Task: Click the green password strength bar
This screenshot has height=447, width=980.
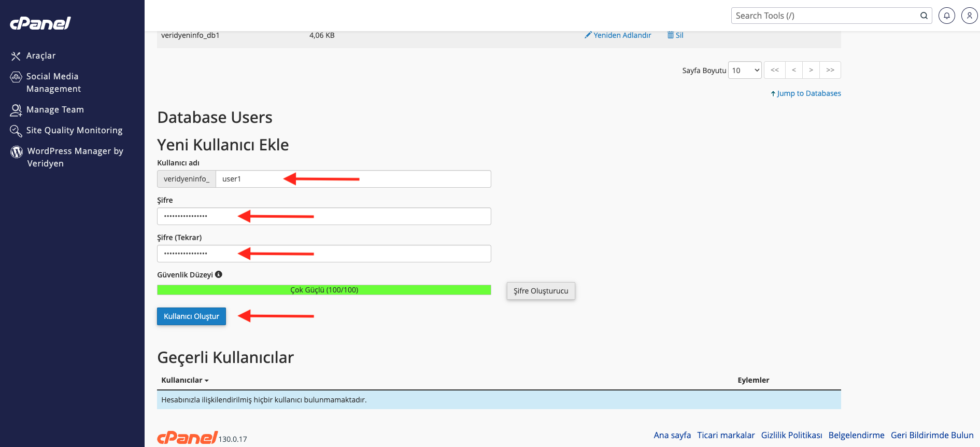Action: 324,290
